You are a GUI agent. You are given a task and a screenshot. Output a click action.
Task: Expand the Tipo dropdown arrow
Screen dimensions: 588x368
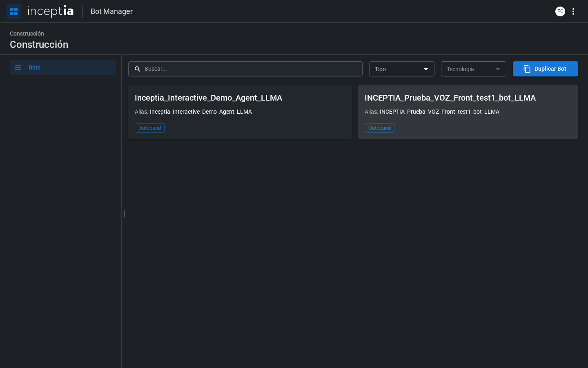click(426, 69)
